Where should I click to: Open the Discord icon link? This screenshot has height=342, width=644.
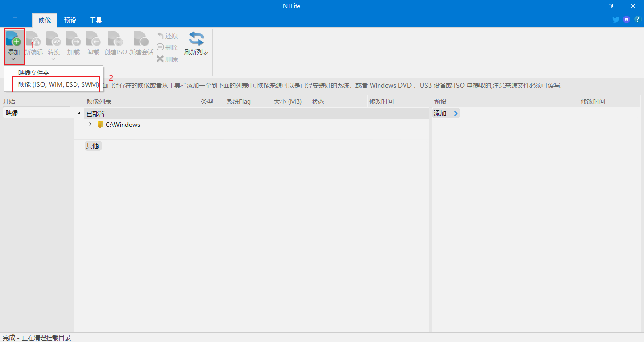[x=627, y=19]
